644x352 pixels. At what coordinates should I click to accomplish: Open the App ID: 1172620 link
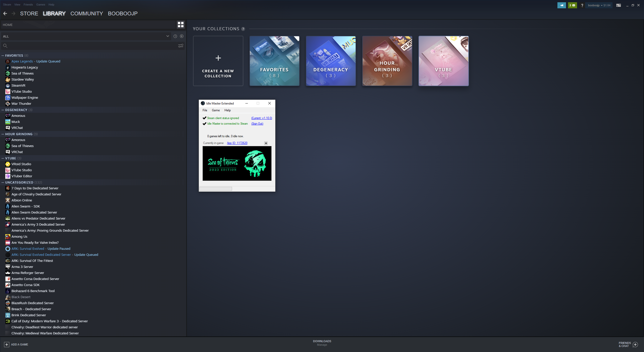[x=237, y=143]
